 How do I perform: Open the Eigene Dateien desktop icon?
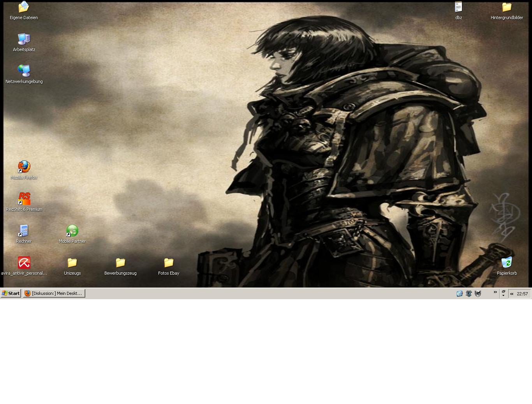click(x=24, y=7)
